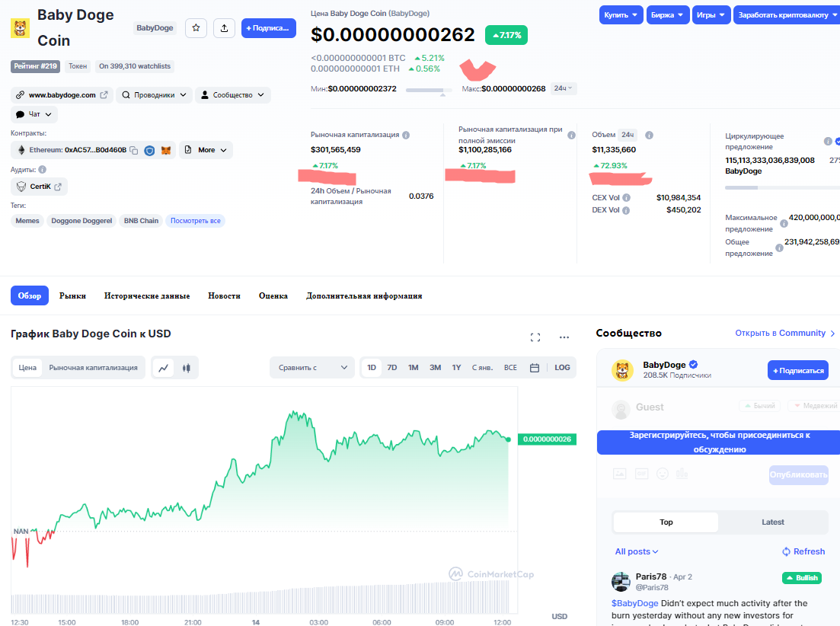Click the min-max price range slider

428,91
